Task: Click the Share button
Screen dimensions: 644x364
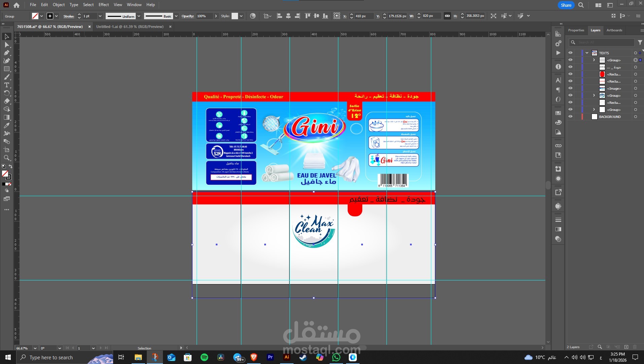Action: [566, 5]
